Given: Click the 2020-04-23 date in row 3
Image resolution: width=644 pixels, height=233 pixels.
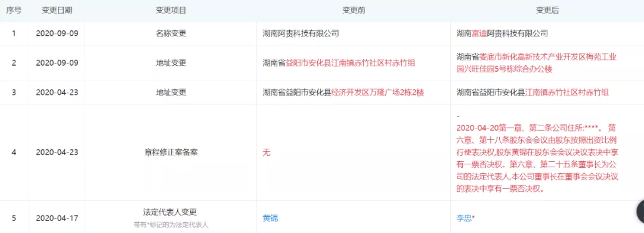Looking at the screenshot, I should coord(57,93).
